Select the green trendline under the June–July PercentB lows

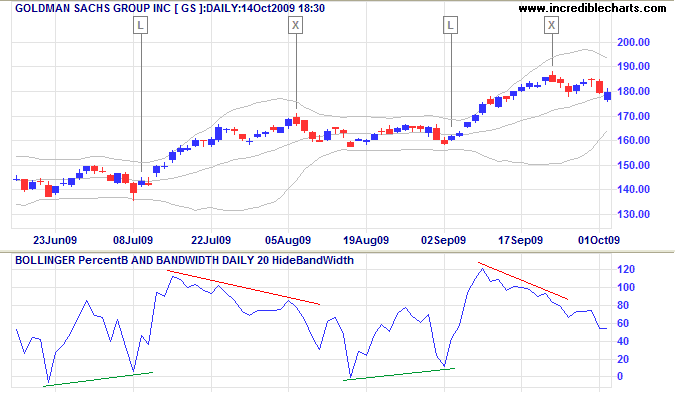click(x=98, y=379)
